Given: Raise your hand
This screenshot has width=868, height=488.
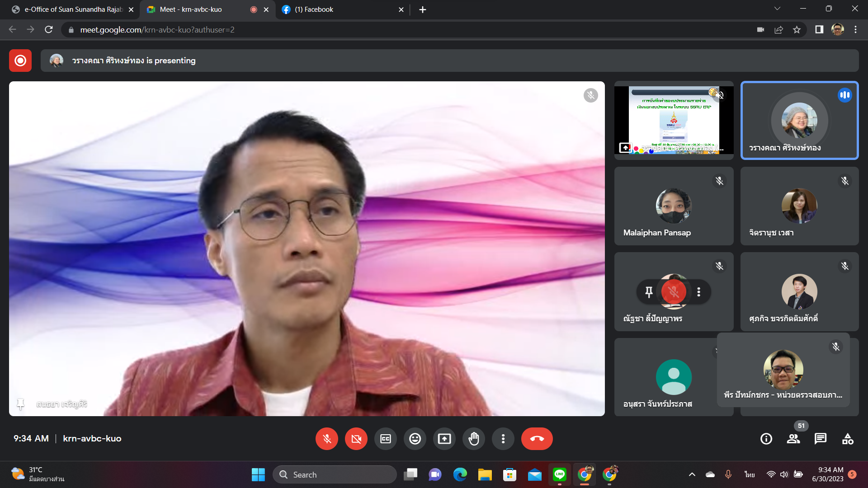Looking at the screenshot, I should (x=474, y=439).
